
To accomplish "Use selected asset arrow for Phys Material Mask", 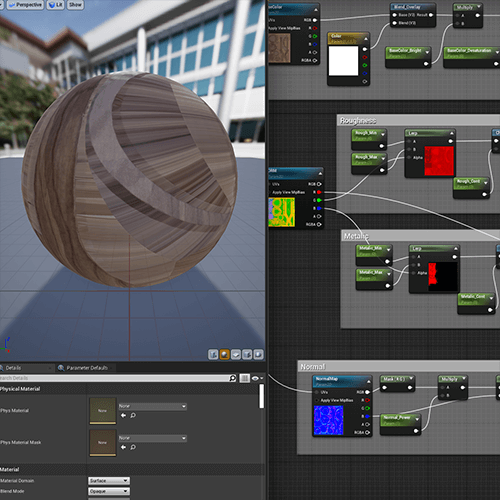I will click(123, 447).
